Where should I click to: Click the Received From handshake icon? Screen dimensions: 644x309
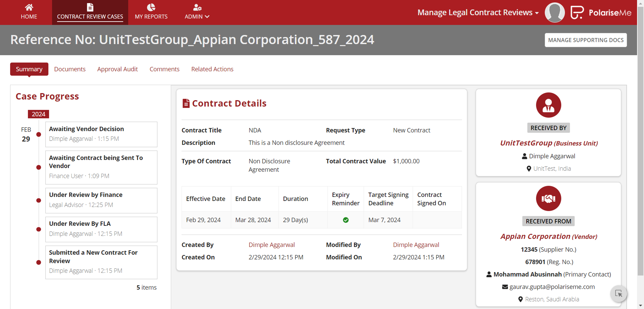pos(548,198)
